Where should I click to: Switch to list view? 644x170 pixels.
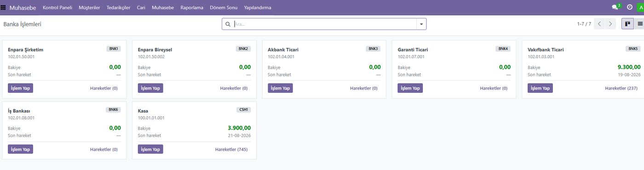[639, 24]
